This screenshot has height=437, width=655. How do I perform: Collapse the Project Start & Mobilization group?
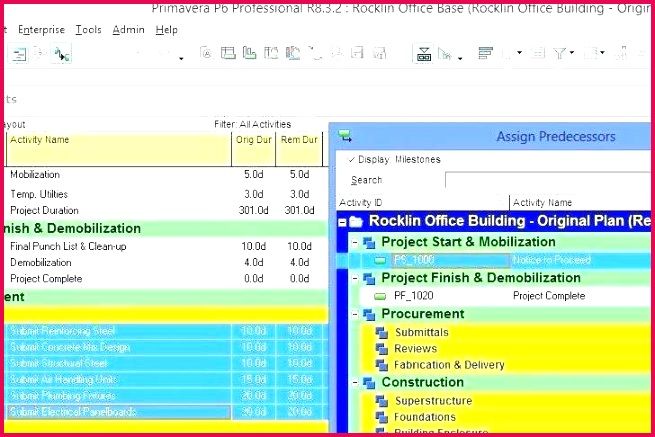(x=354, y=242)
